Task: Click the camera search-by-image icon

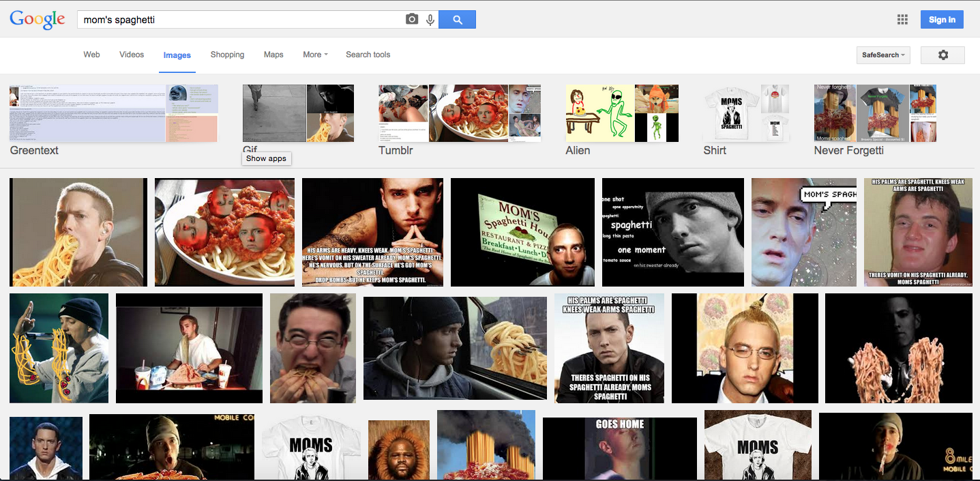Action: (411, 20)
